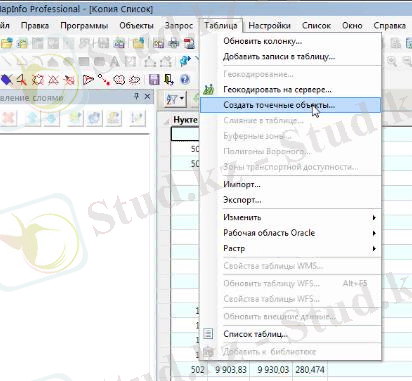Click the red triangle flag tool icon
This screenshot has height=381, width=412.
88,80
